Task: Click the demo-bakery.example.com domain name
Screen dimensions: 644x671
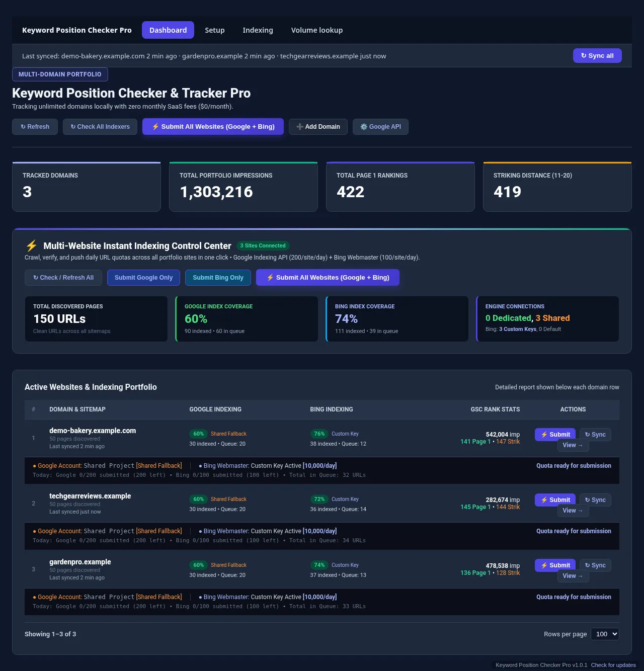Action: coord(93,431)
